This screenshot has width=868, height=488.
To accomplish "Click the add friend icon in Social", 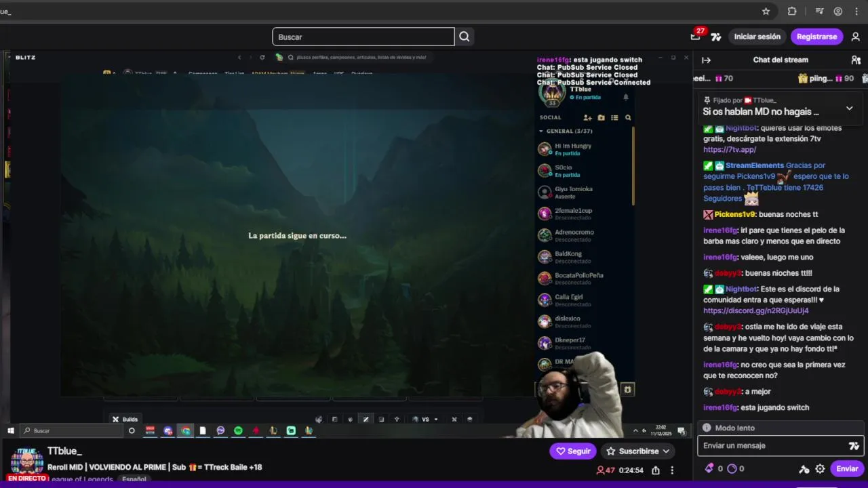I will tap(587, 118).
